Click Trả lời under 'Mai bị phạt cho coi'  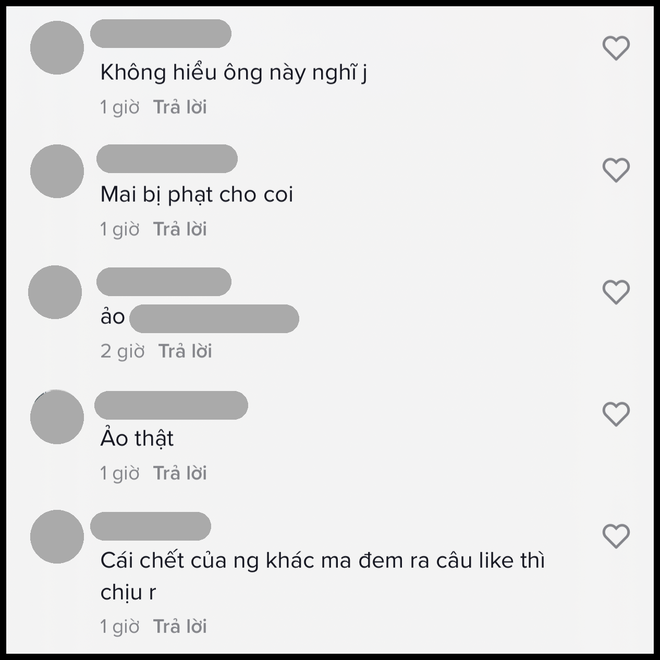click(180, 229)
